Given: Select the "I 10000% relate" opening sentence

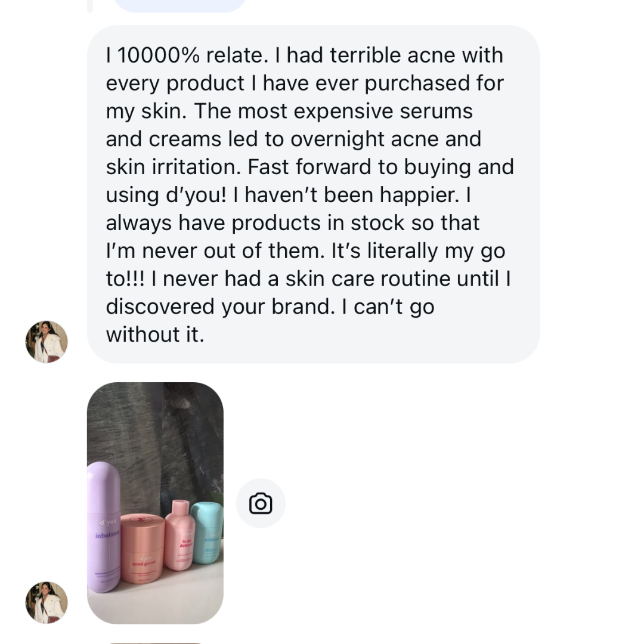Looking at the screenshot, I should pyautogui.click(x=185, y=55).
